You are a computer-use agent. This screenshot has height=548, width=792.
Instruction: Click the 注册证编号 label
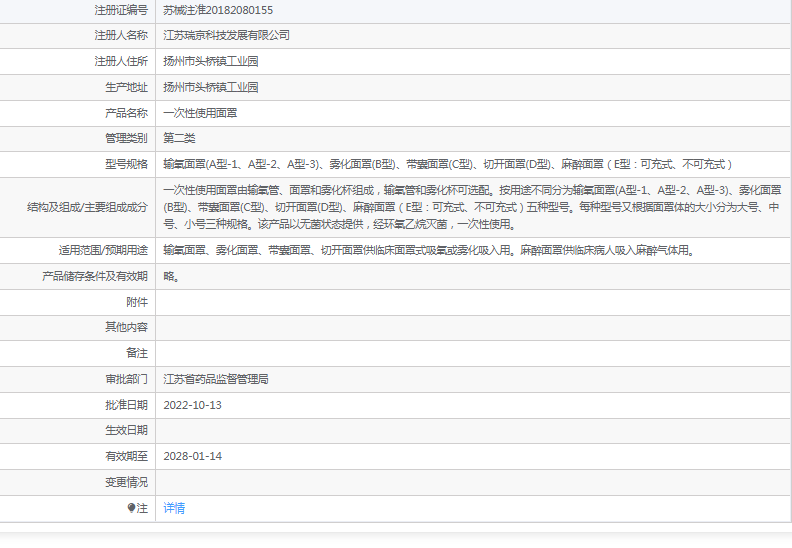[x=121, y=10]
